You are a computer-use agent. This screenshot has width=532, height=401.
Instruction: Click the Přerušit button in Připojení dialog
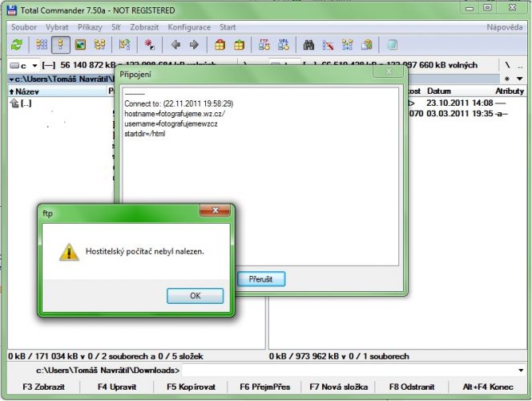click(261, 279)
